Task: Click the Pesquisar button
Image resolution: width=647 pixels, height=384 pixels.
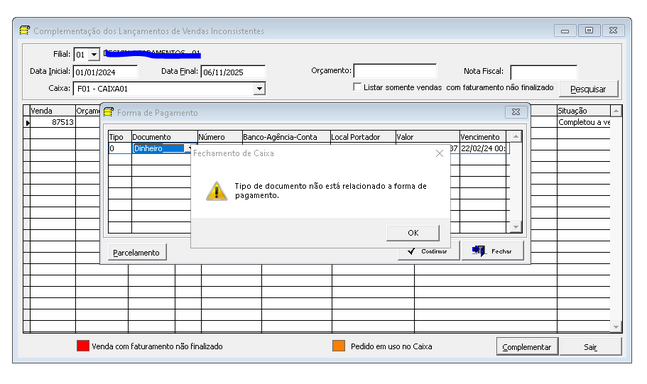Action: click(x=588, y=89)
